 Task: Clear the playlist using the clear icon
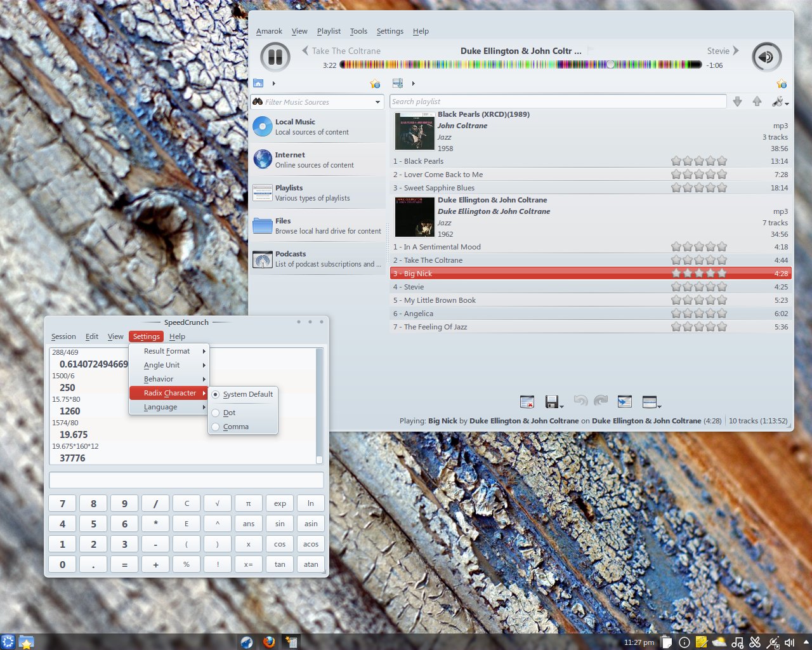tap(527, 402)
